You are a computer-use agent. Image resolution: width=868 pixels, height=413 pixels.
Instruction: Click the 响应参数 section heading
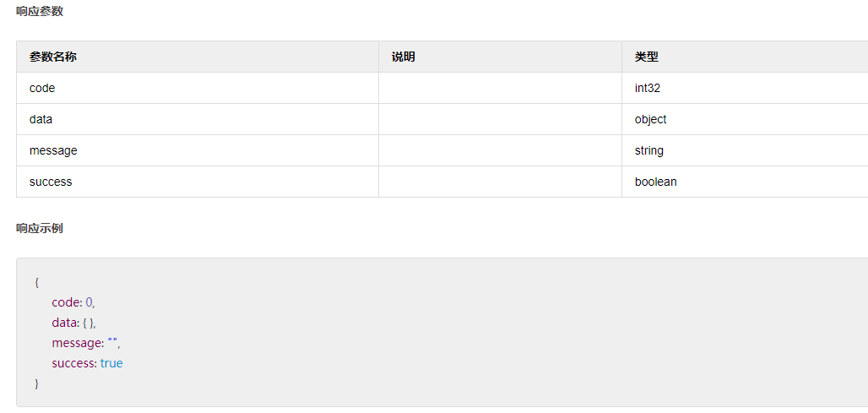(x=40, y=11)
